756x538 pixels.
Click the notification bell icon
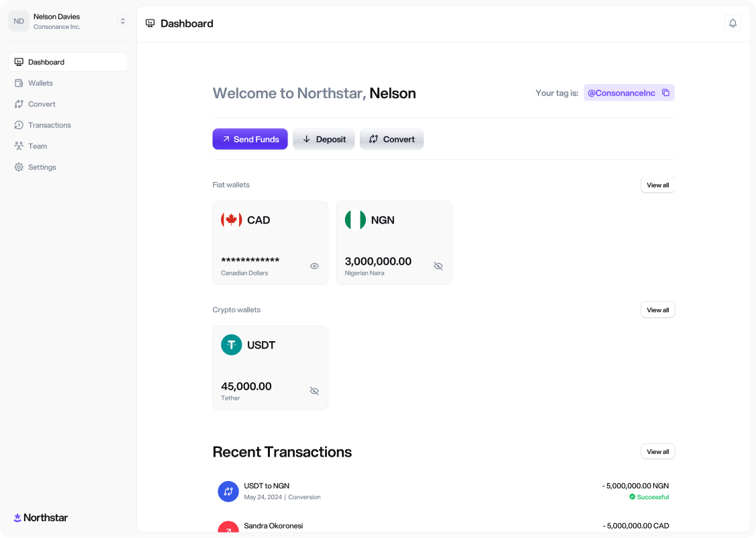pos(733,24)
